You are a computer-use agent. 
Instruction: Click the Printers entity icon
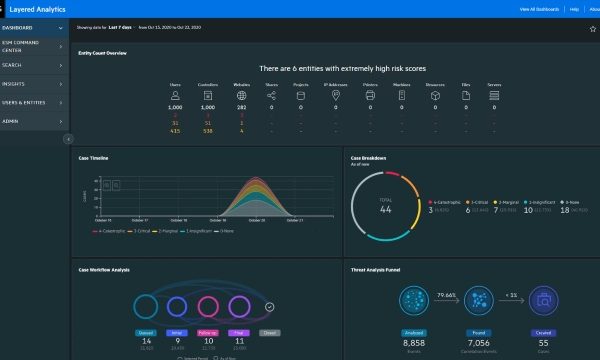[370, 95]
